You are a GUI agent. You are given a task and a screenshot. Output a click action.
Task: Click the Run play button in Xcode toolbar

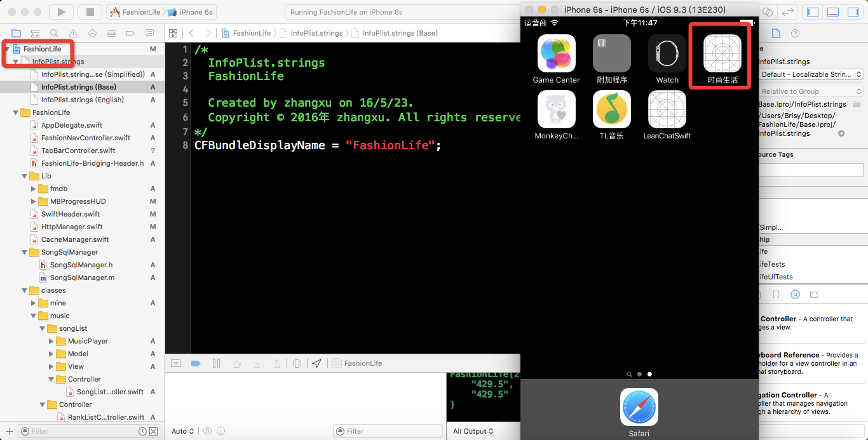61,11
